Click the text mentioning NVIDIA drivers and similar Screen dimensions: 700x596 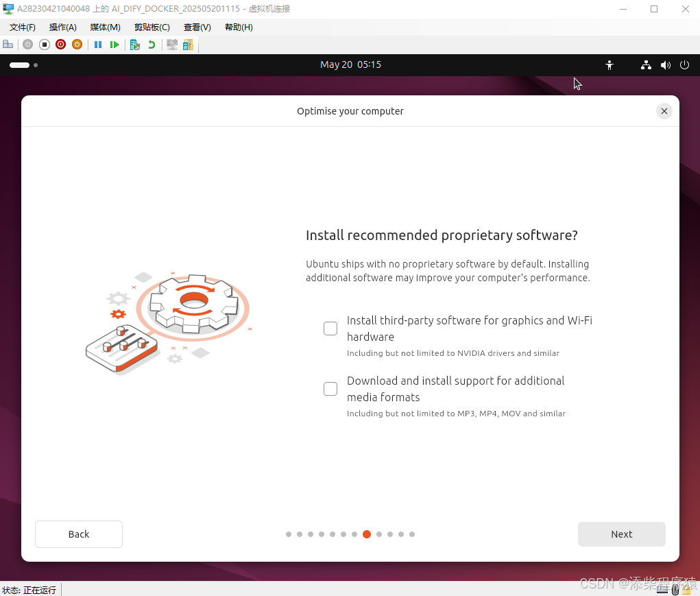(x=452, y=353)
